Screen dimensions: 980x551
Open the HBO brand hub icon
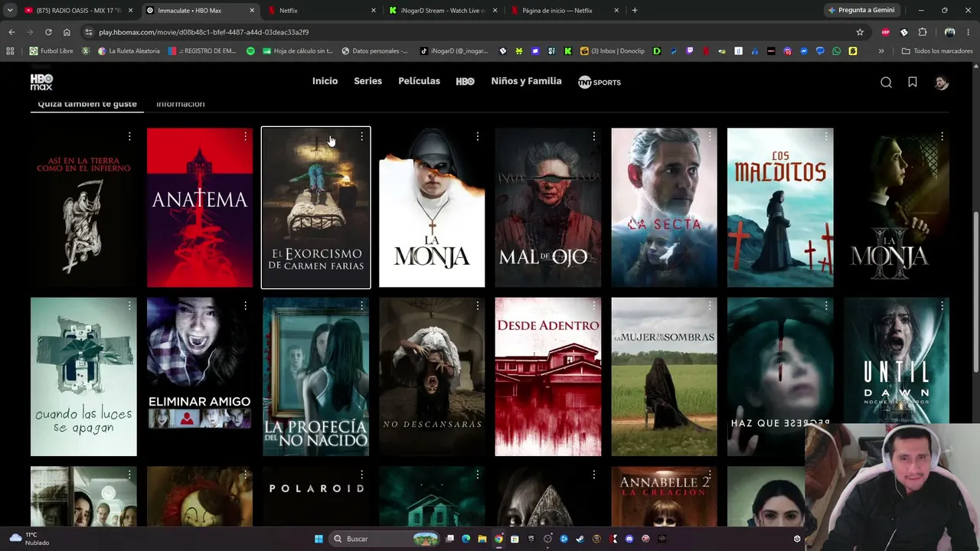coord(465,81)
